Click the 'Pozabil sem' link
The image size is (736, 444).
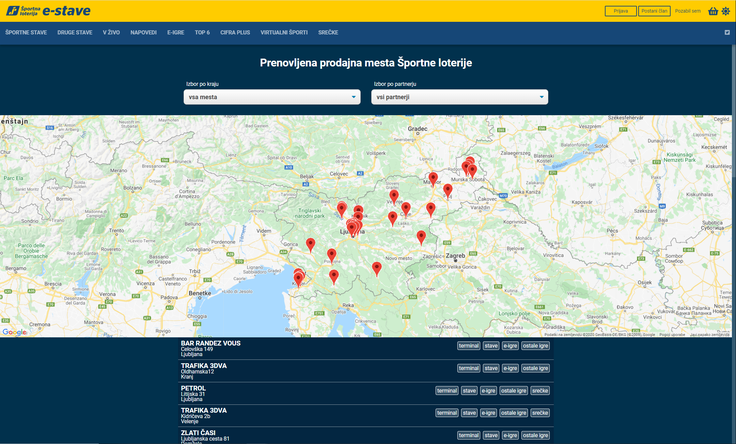point(688,11)
